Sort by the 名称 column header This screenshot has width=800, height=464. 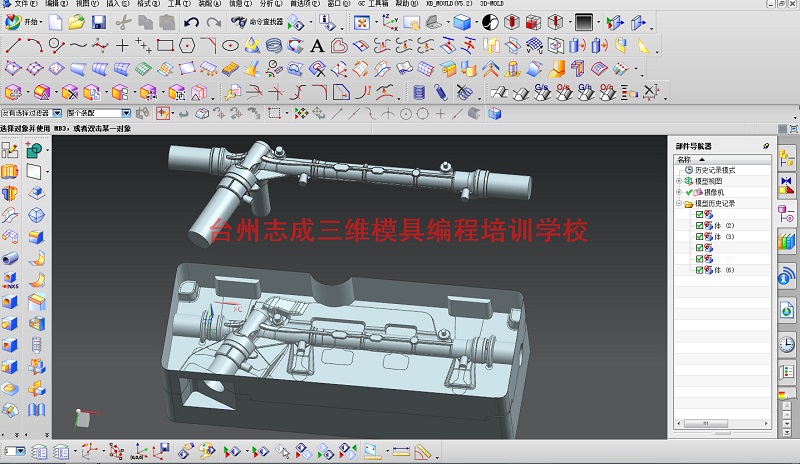[722, 159]
